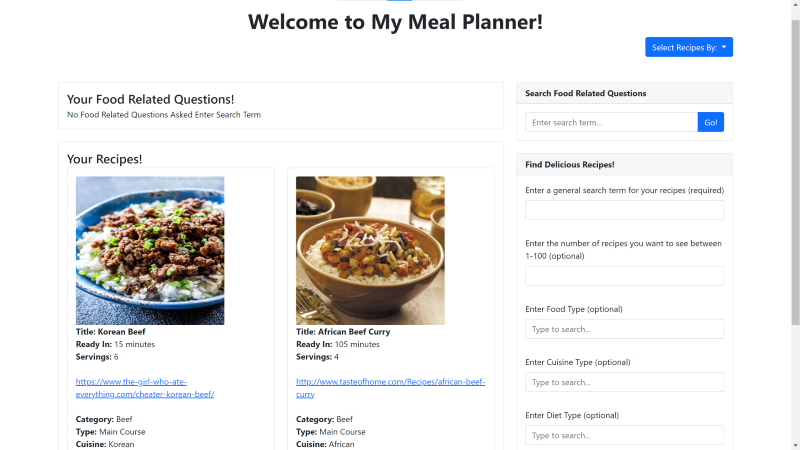800x450 pixels.
Task: Click the African Beef Curry image
Action: [x=370, y=251]
